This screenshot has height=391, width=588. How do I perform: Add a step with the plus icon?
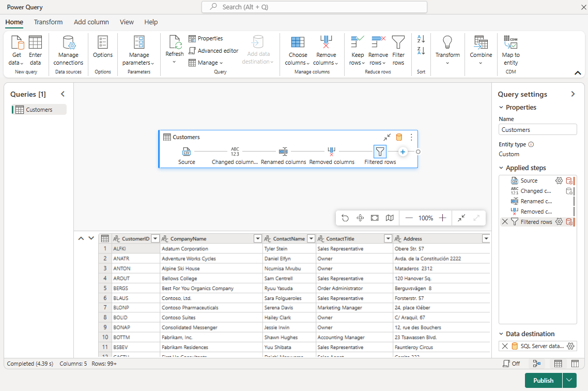(403, 152)
